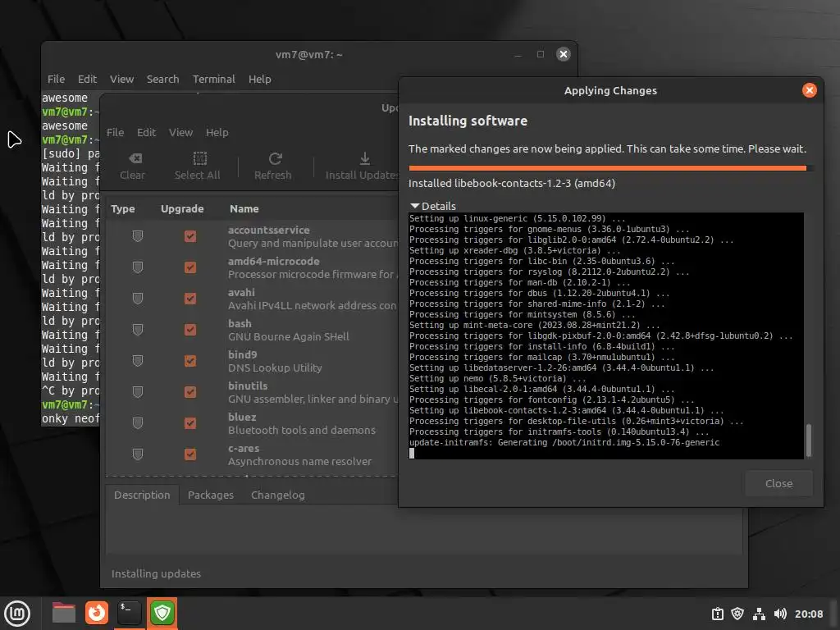The image size is (840, 630).
Task: Click the shield type icon for bash
Action: [138, 330]
